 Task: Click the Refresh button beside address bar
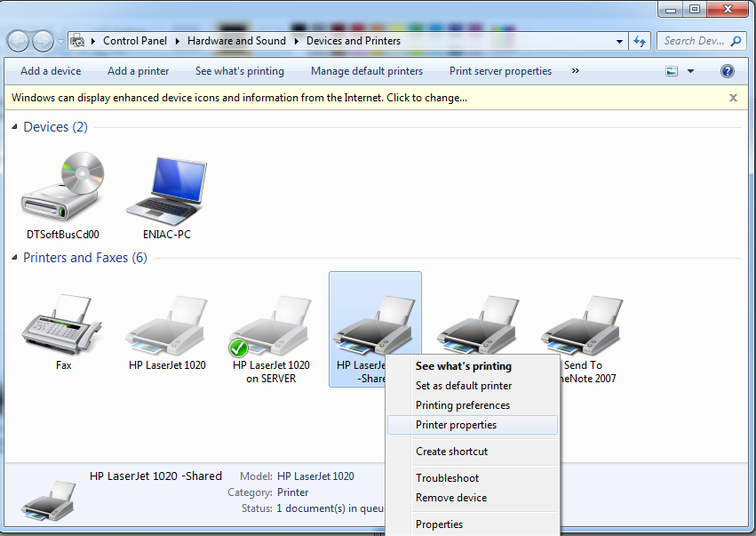[x=640, y=41]
